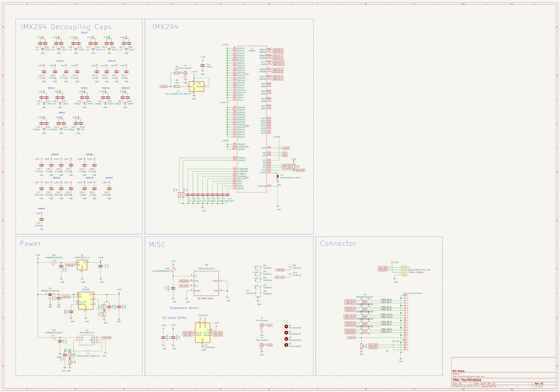Select the FB1 ferrite bead symbol
The width and height of the screenshot is (560, 392).
[54, 263]
